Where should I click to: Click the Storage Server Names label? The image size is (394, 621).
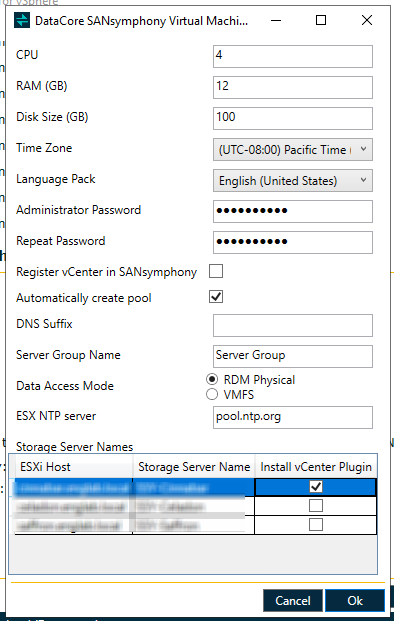coord(74,447)
